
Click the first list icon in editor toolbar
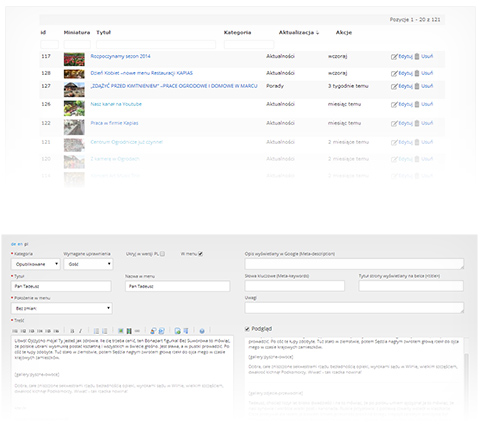pyautogui.click(x=96, y=331)
